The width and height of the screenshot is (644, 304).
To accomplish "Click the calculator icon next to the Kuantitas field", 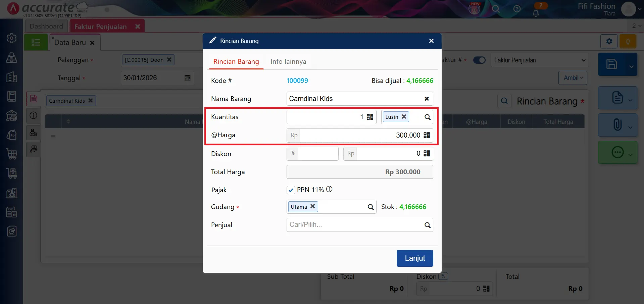I will click(369, 117).
